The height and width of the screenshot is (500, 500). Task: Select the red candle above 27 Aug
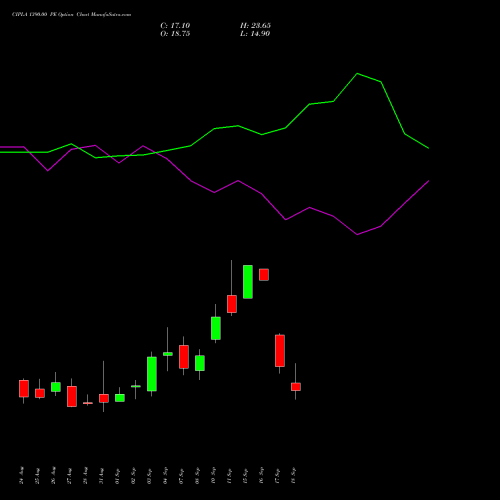pyautogui.click(x=72, y=396)
